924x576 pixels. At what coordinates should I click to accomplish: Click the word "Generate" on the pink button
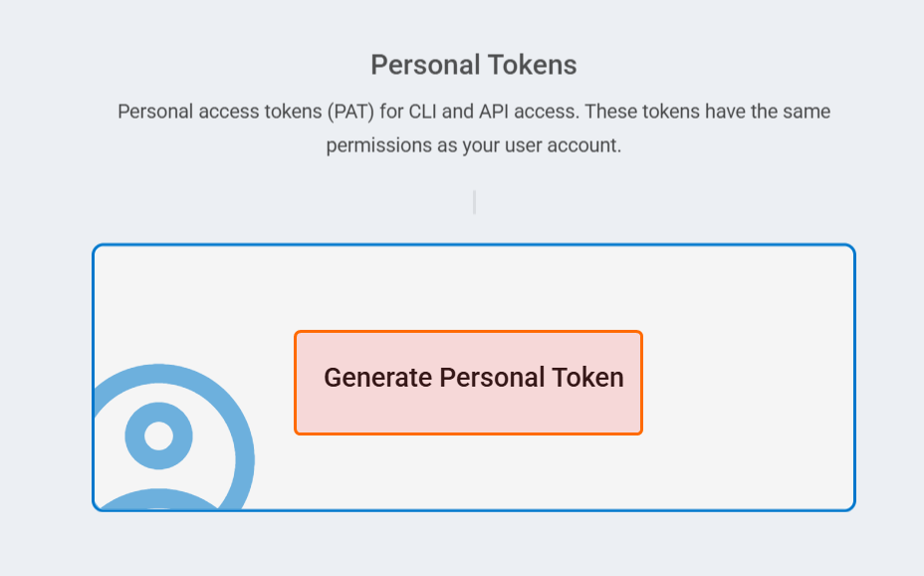(x=377, y=378)
